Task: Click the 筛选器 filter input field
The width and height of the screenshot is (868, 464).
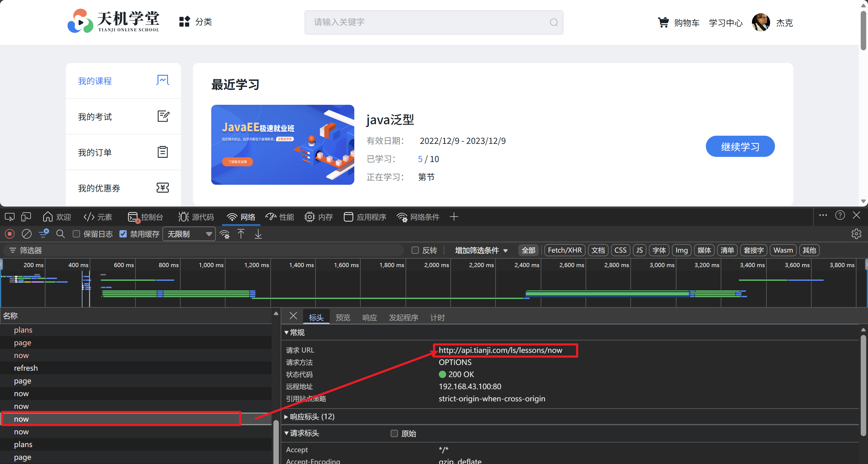Action: tap(202, 250)
